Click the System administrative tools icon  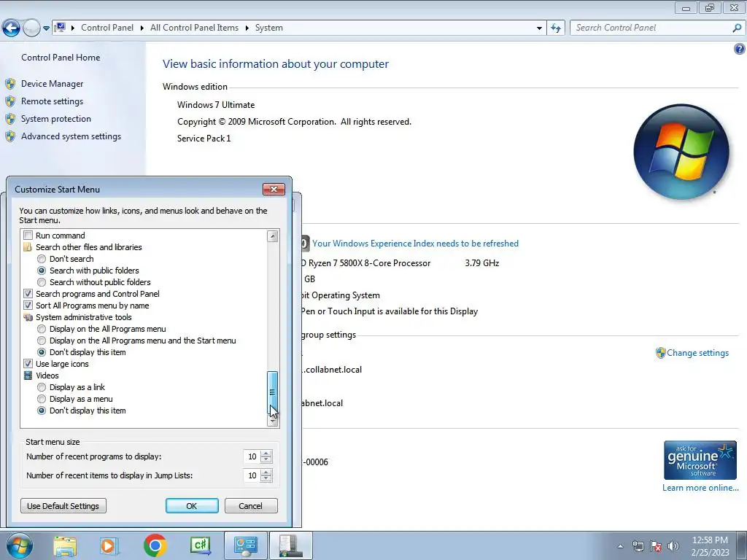pos(28,317)
